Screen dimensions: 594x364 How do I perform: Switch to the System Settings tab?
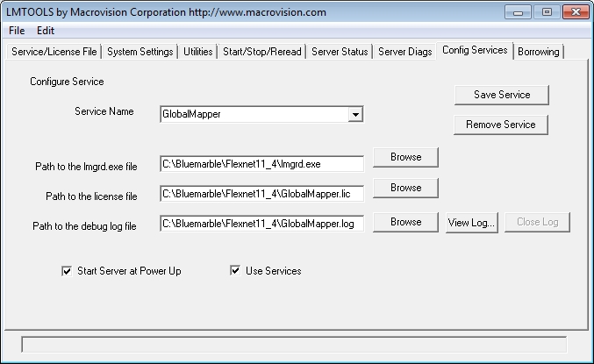[140, 52]
